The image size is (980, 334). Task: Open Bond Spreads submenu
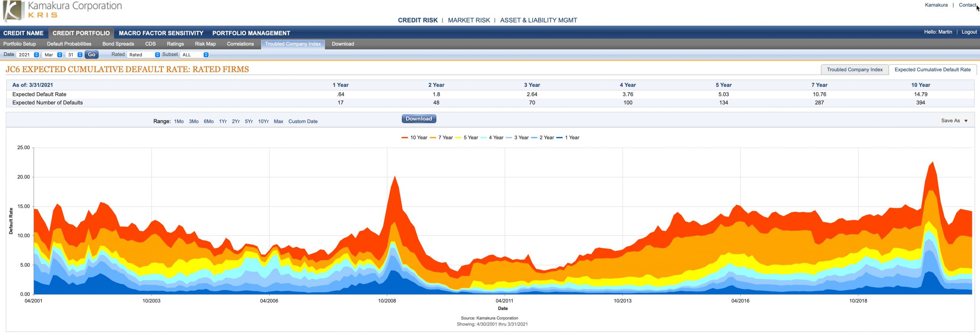tap(118, 44)
